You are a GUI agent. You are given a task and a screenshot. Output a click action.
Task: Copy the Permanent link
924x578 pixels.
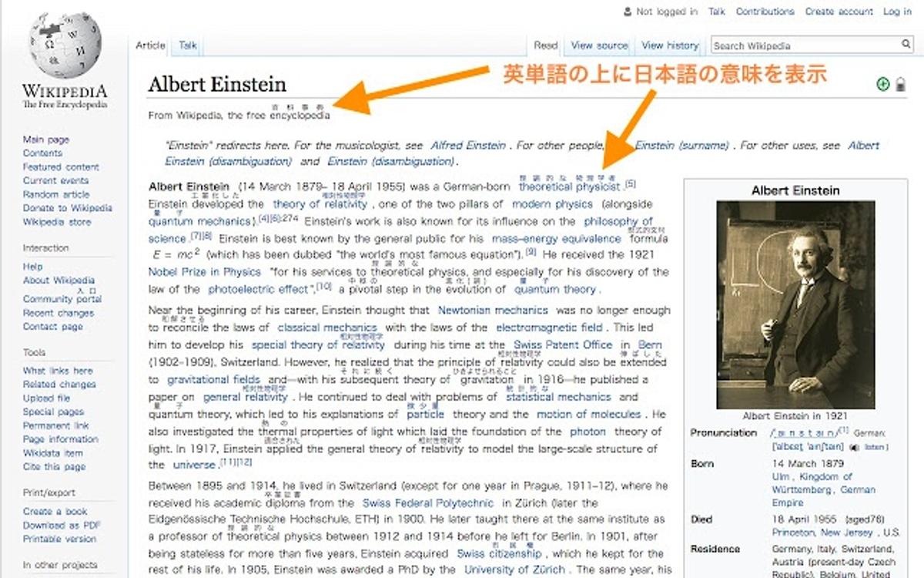tap(55, 425)
